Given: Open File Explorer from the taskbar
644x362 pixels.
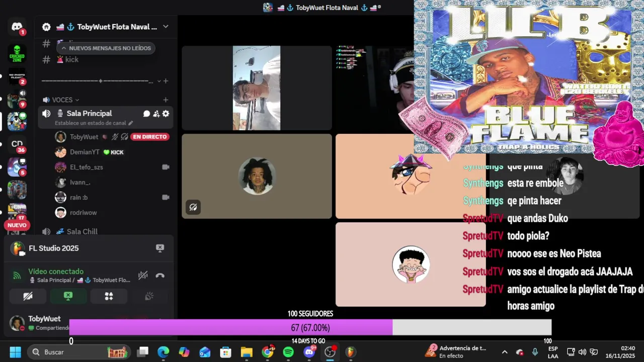Looking at the screenshot, I should coord(246,352).
